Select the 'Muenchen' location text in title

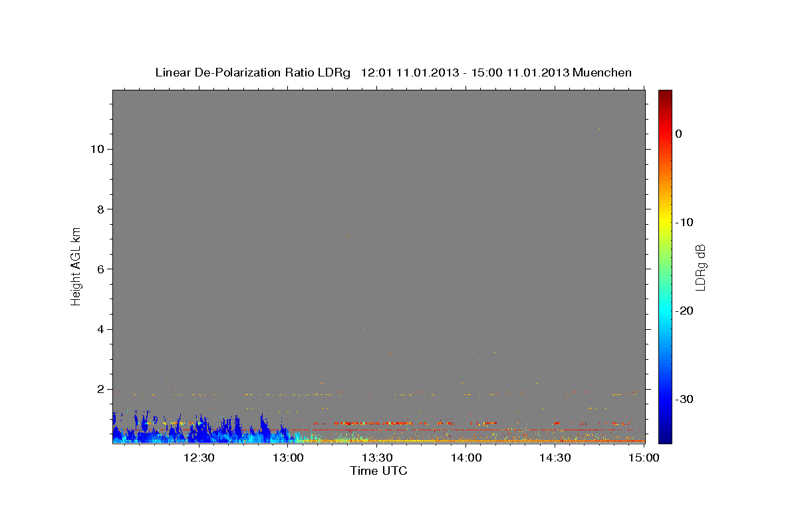point(602,72)
